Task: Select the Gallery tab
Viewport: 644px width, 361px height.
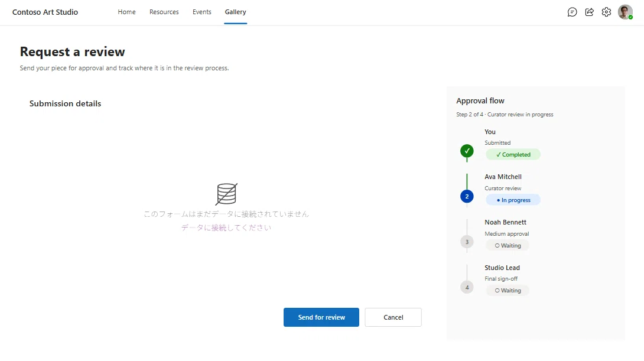Action: tap(235, 12)
